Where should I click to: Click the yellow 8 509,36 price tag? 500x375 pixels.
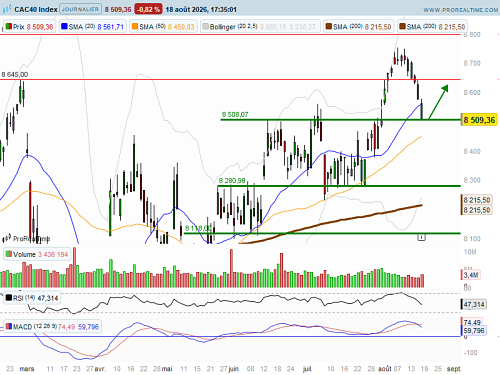[x=479, y=120]
